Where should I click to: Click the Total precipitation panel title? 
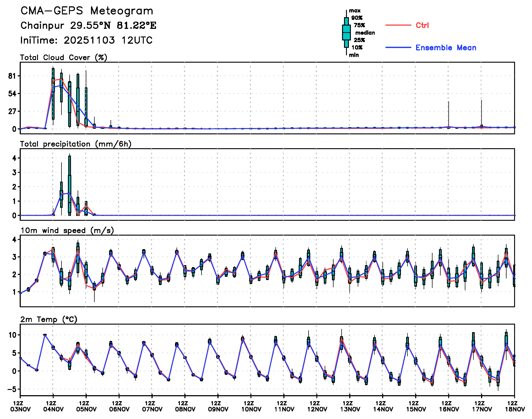tap(76, 144)
